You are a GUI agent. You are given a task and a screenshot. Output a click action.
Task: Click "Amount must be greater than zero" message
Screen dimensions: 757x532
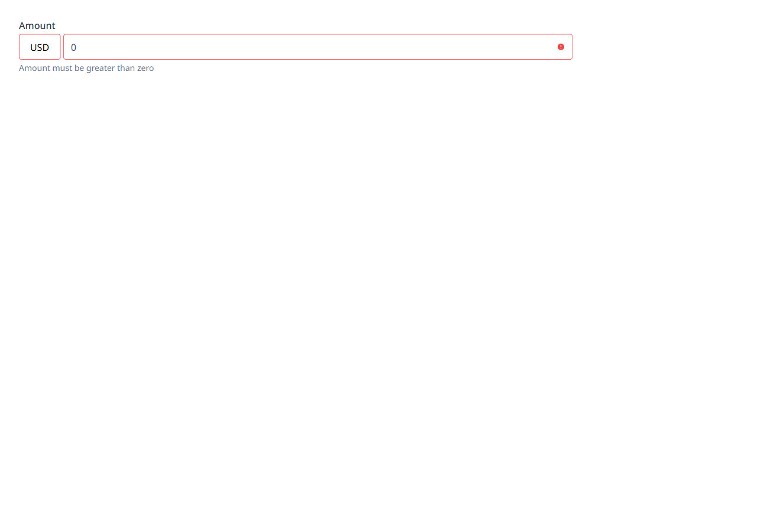(86, 68)
